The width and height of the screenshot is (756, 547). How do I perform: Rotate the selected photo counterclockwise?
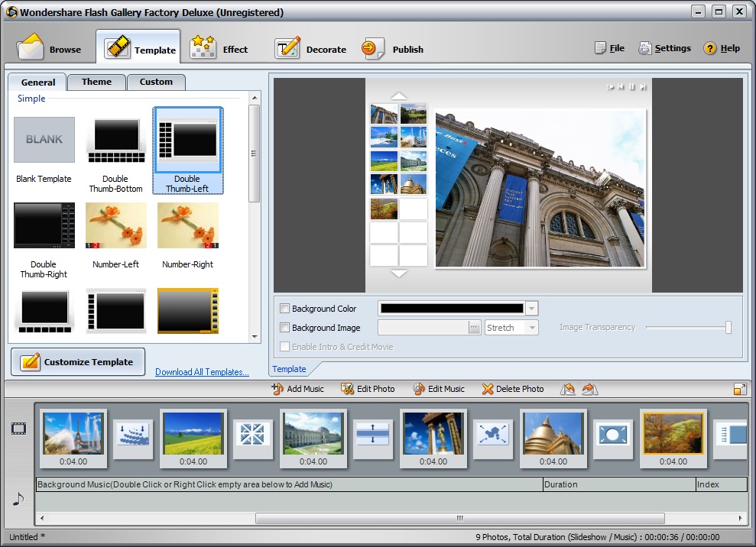tap(568, 389)
